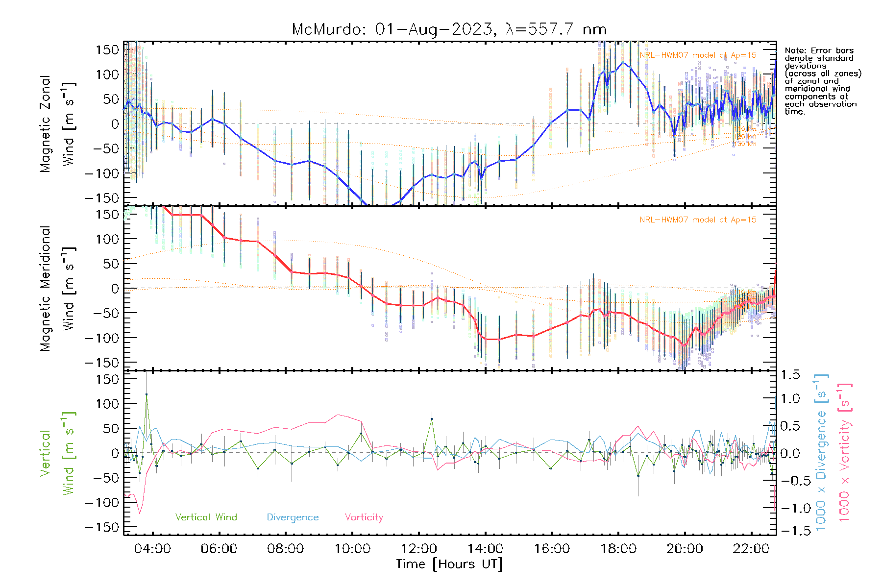This screenshot has width=882, height=588.
Task: Click the 22:00 time axis tick label
Action: [751, 548]
